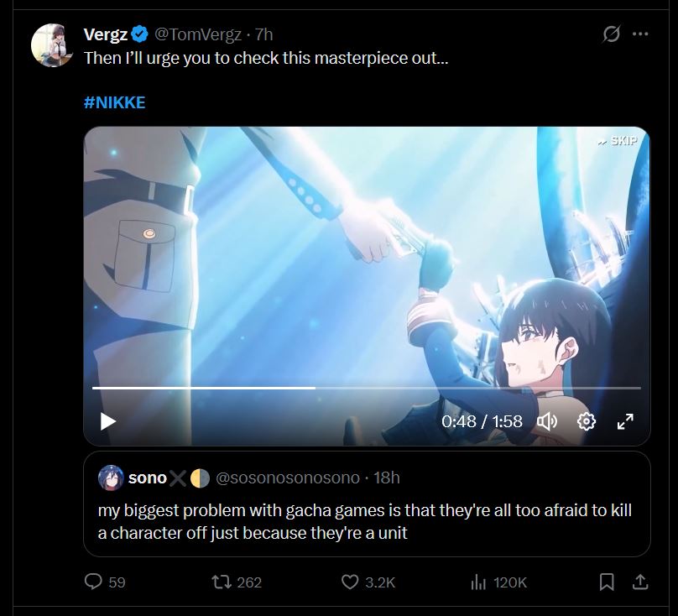Open the #NIKKE hashtag
This screenshot has width=678, height=616.
pos(115,102)
